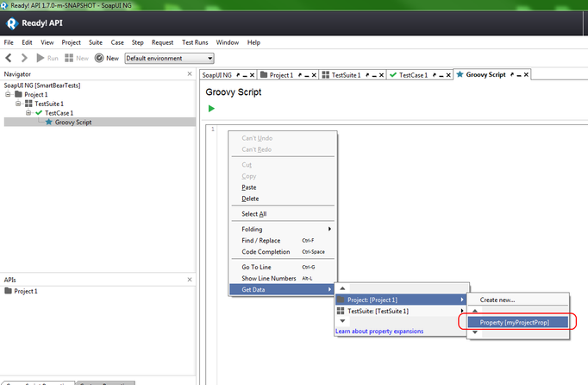Open the Case menu
Image resolution: width=588 pixels, height=385 pixels.
[117, 42]
